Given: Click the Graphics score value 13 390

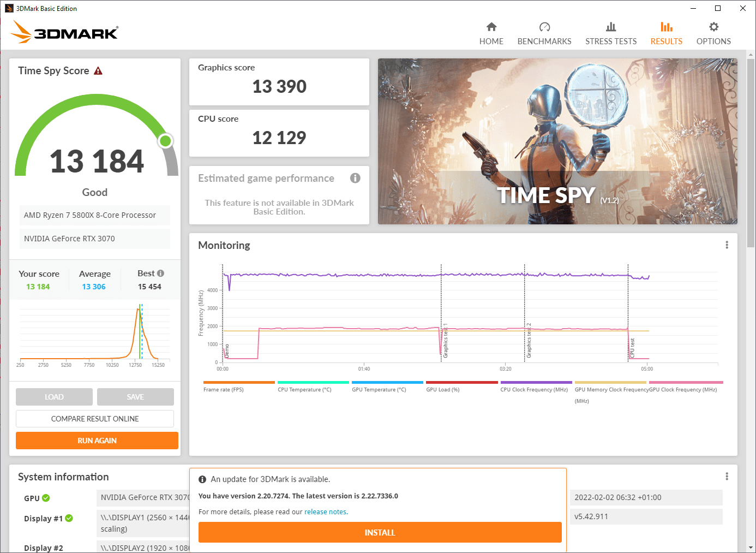Looking at the screenshot, I should (x=279, y=86).
